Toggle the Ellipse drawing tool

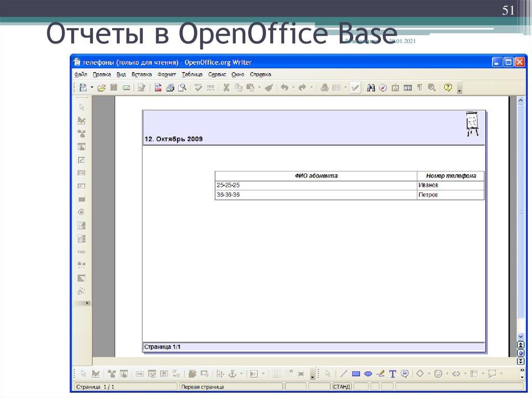pyautogui.click(x=368, y=373)
